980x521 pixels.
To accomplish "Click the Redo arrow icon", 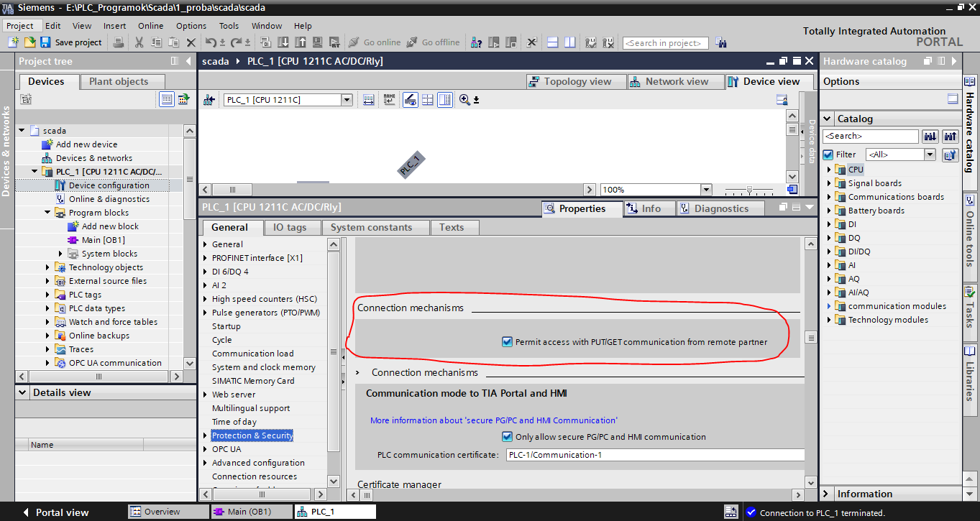I will point(236,42).
